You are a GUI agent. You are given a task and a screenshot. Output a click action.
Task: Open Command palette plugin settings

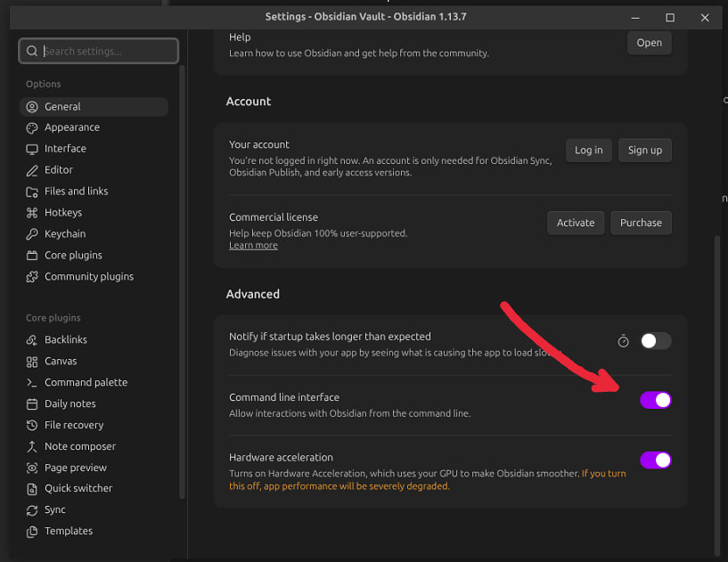[94, 383]
